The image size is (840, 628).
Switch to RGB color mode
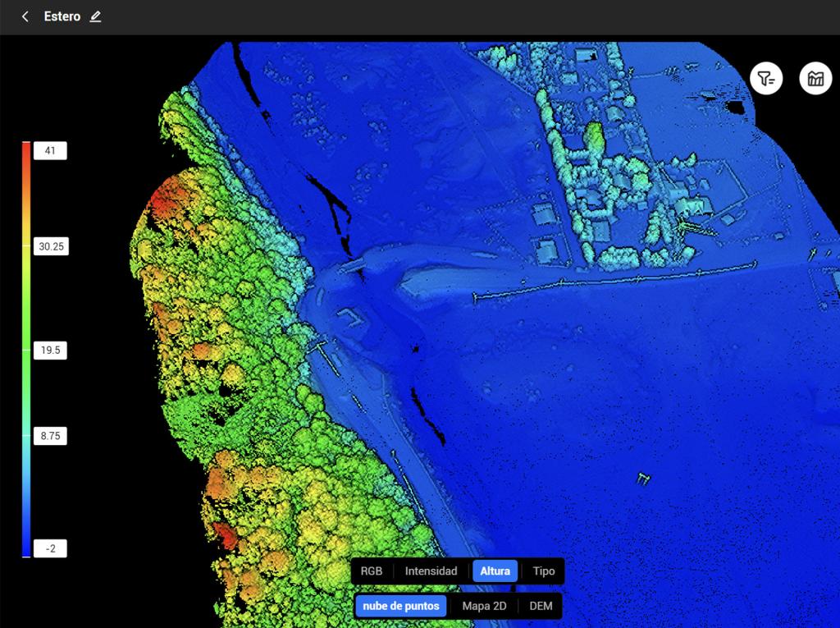click(x=372, y=571)
